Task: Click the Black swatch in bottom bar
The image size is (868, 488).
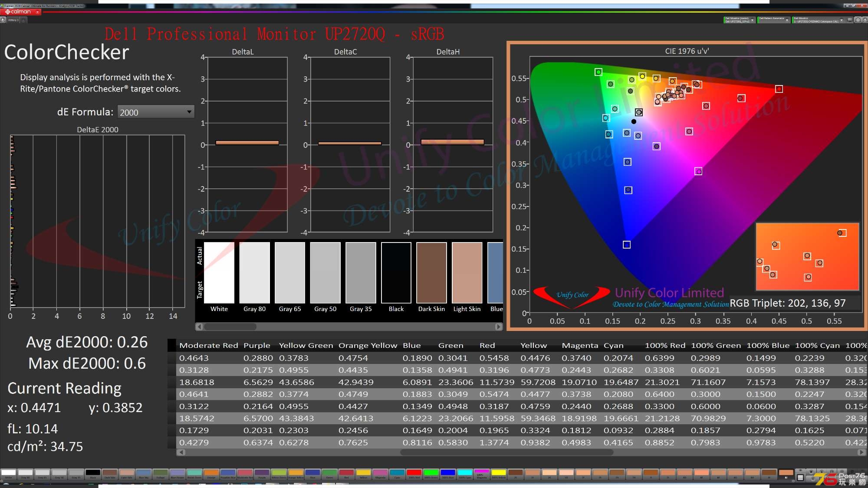Action: coord(93,474)
